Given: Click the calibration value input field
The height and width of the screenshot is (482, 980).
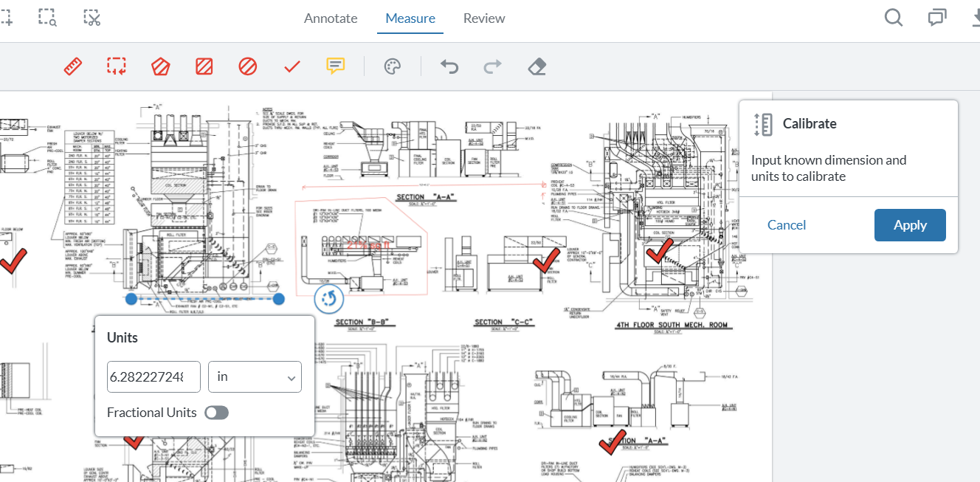Looking at the screenshot, I should pos(154,376).
